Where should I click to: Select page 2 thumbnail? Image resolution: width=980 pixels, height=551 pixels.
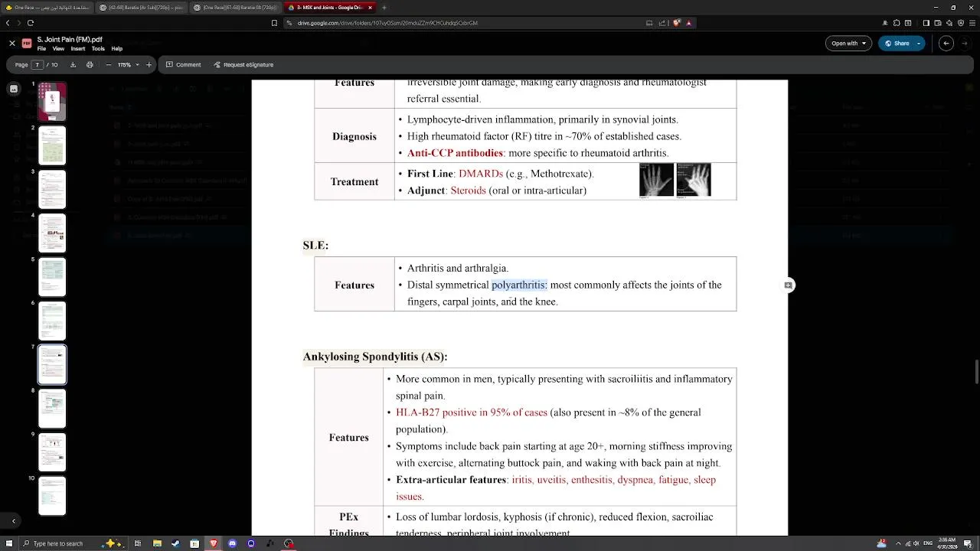tap(52, 145)
